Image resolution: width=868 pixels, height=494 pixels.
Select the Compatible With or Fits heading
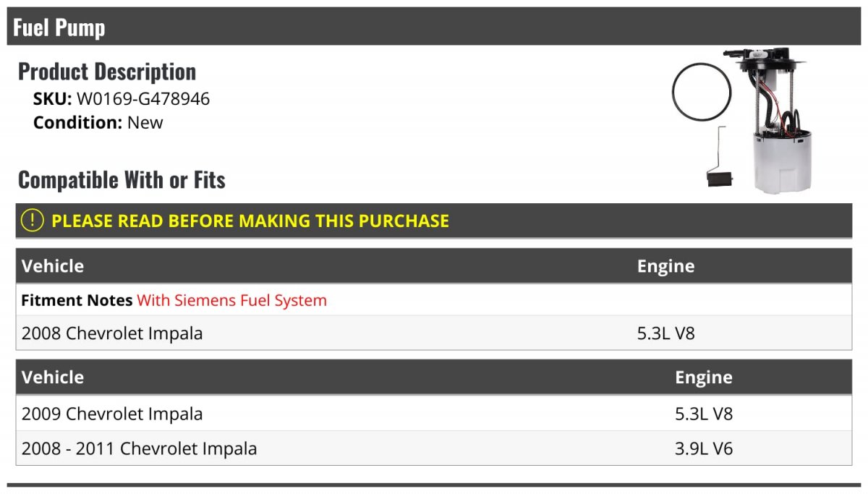coord(122,179)
